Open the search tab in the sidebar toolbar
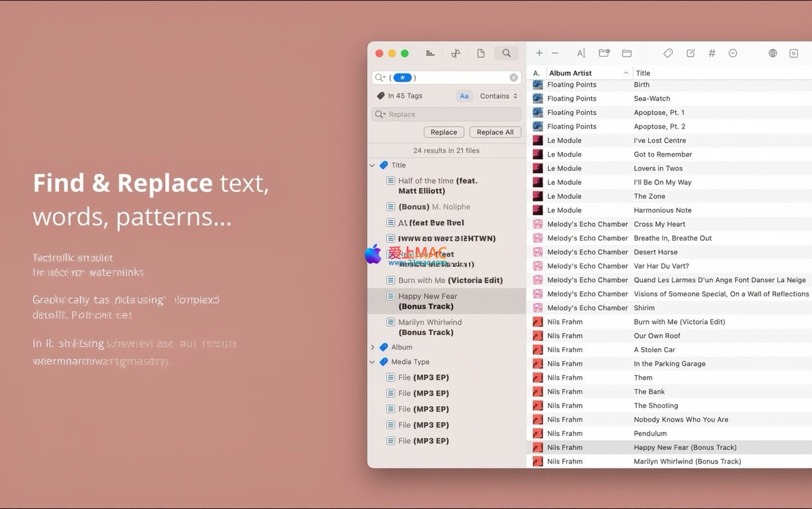The width and height of the screenshot is (812, 509). pos(506,53)
